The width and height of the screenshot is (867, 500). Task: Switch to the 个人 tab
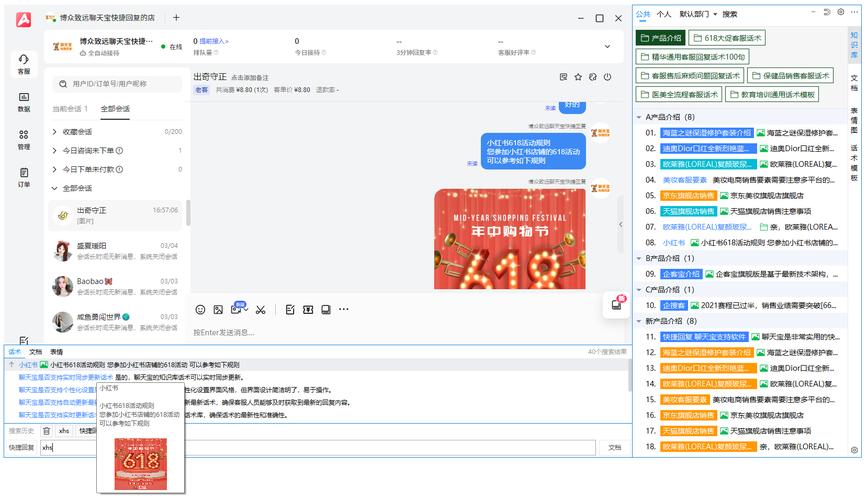click(664, 14)
